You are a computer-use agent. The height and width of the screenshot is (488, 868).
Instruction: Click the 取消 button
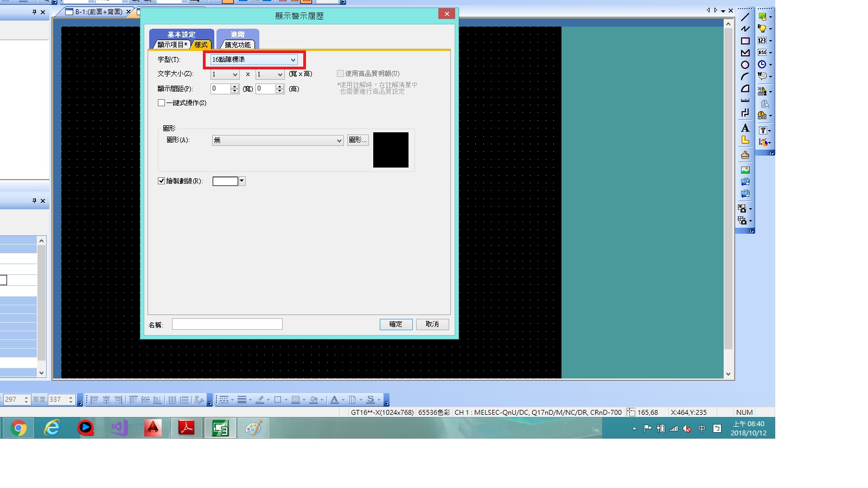[x=432, y=324]
